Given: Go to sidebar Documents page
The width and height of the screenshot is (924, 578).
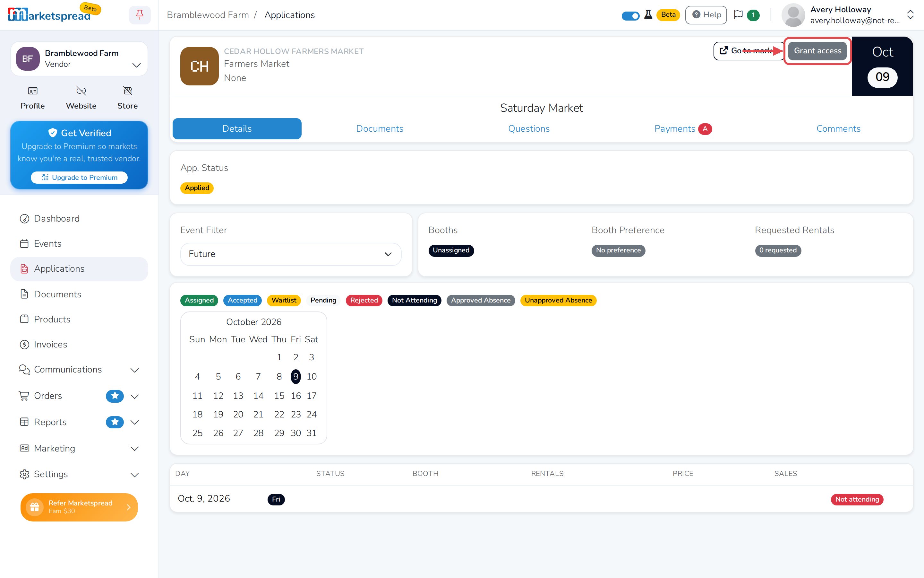Looking at the screenshot, I should tap(79, 294).
